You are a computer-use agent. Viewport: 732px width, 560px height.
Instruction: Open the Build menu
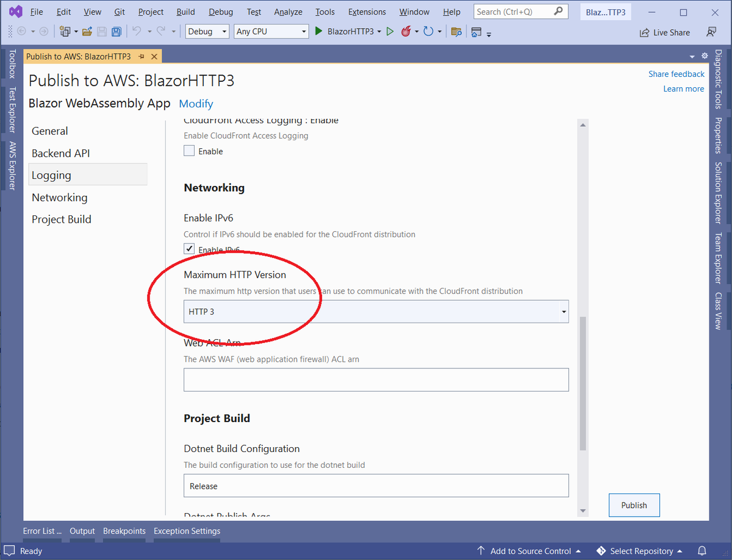tap(185, 12)
